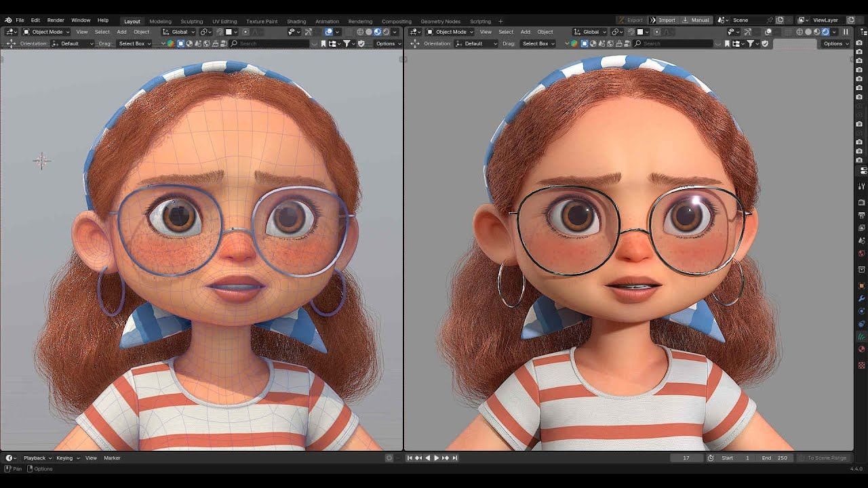
Task: Open the Object menu in right viewport
Action: pyautogui.click(x=545, y=32)
